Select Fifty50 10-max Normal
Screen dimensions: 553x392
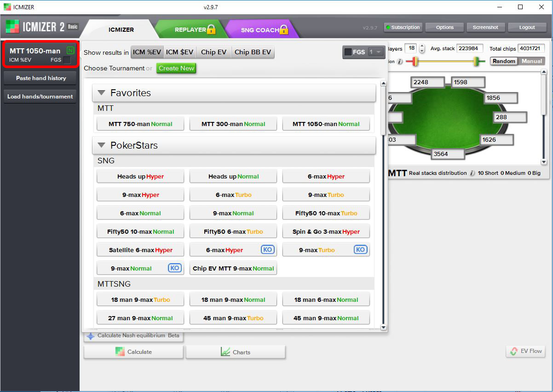tap(140, 231)
